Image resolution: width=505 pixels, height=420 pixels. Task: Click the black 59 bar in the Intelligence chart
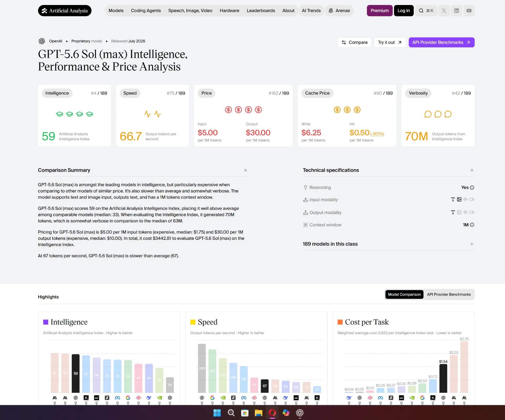pyautogui.click(x=76, y=373)
